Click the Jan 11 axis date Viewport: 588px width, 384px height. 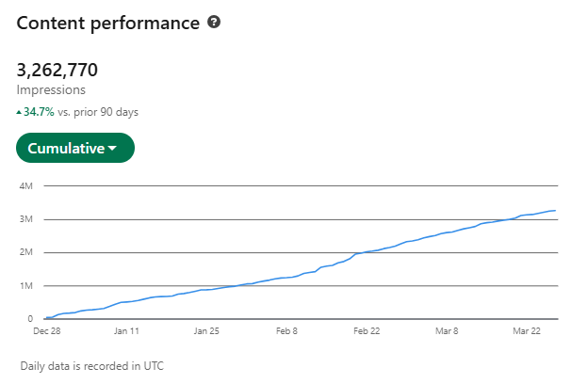[x=127, y=331]
